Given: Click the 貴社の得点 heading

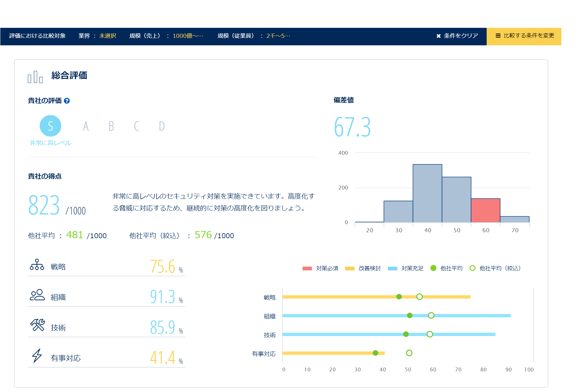Looking at the screenshot, I should [x=45, y=176].
